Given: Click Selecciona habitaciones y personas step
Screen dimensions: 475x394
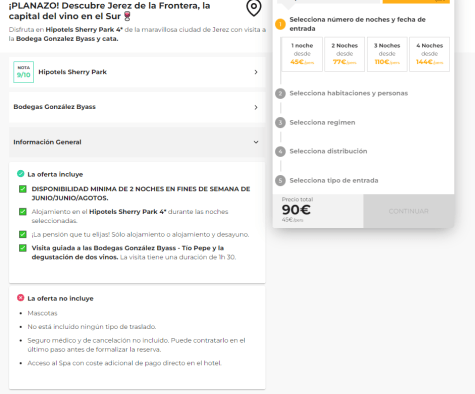Looking at the screenshot, I should coord(349,93).
